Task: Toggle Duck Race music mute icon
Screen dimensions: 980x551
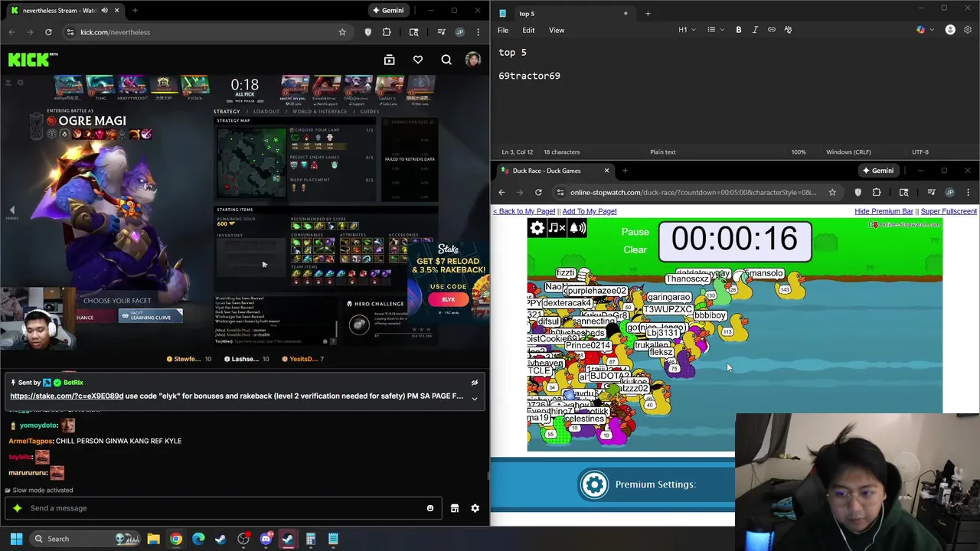Action: coord(557,228)
